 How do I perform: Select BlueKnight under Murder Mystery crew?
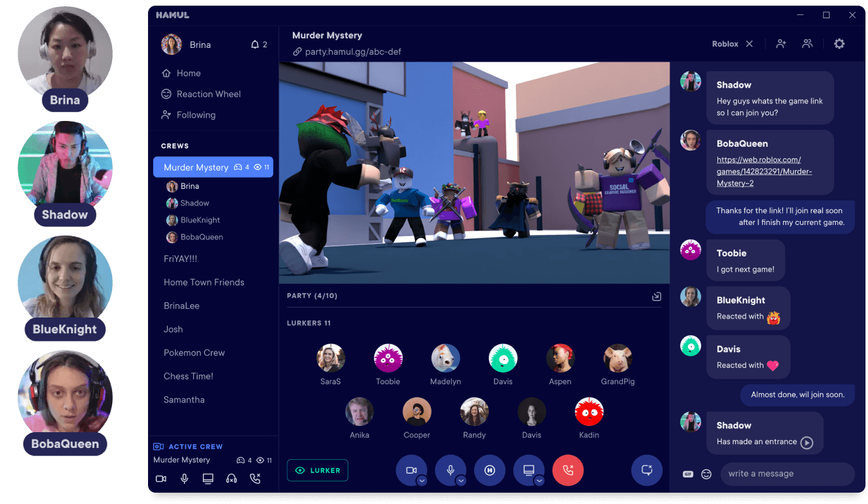193,220
